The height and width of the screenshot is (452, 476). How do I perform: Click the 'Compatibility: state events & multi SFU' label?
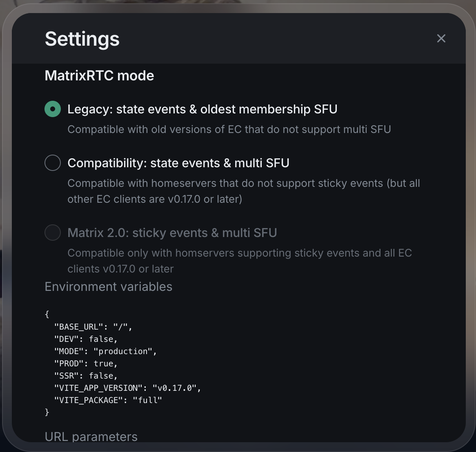pos(178,163)
